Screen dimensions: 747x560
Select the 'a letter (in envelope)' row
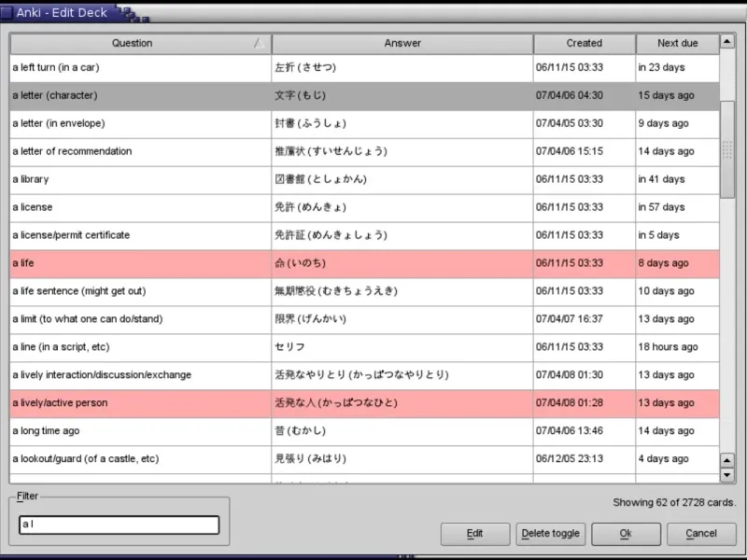click(364, 124)
